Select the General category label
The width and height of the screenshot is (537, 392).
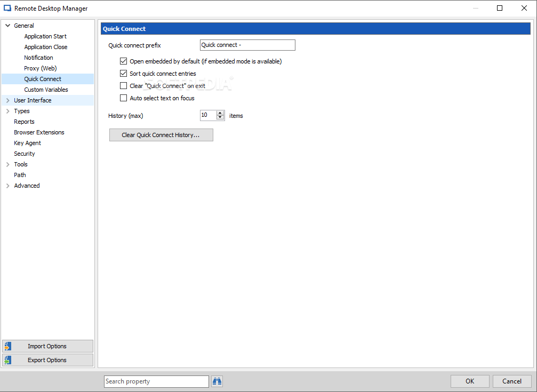(x=23, y=26)
